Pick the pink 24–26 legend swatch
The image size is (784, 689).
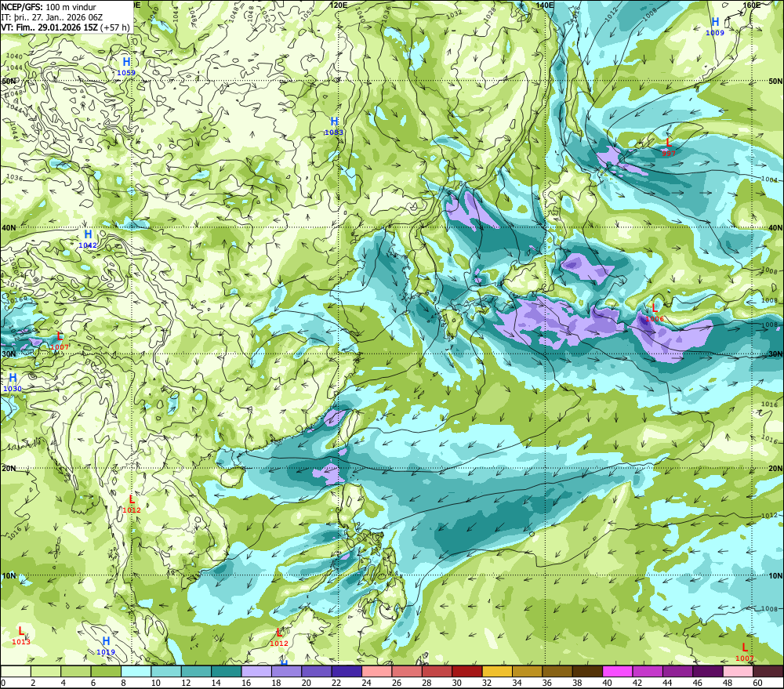click(x=377, y=671)
